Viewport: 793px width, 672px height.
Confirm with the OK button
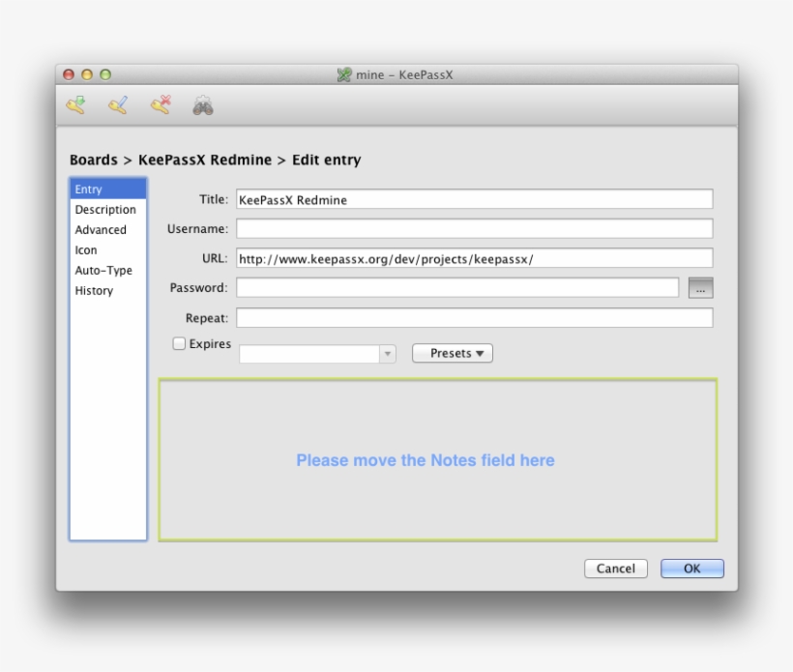pyautogui.click(x=691, y=569)
